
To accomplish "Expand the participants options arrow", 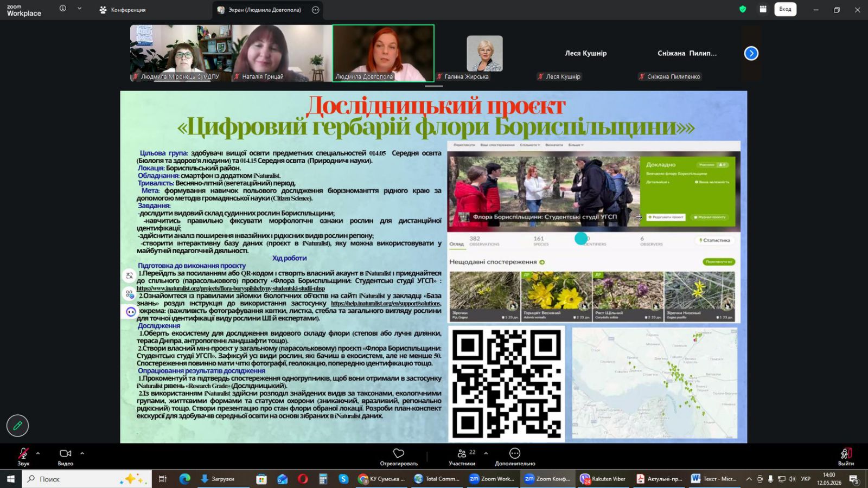I will click(x=486, y=453).
